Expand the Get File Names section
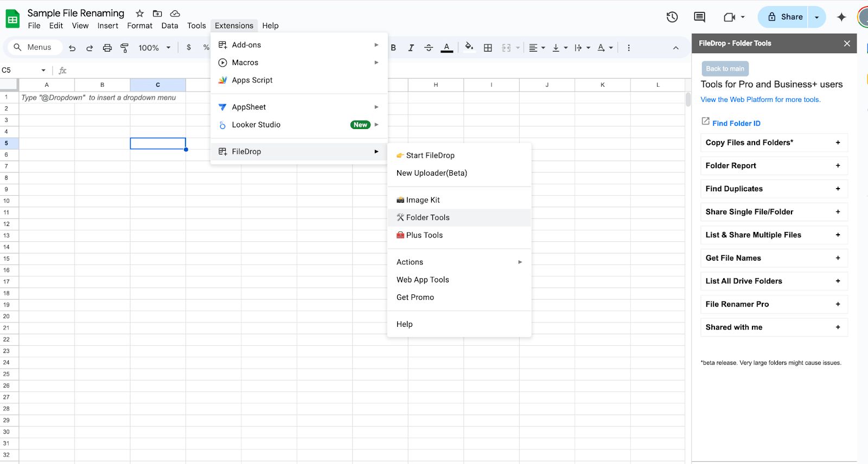Screen dimensions: 868x464 pyautogui.click(x=774, y=258)
